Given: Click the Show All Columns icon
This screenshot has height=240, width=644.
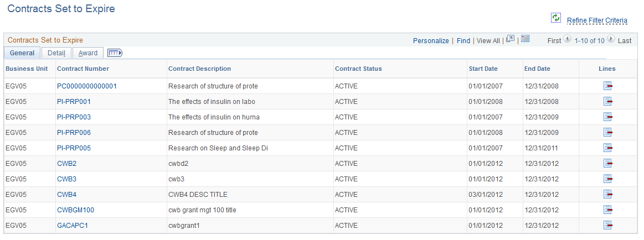Looking at the screenshot, I should pos(115,53).
